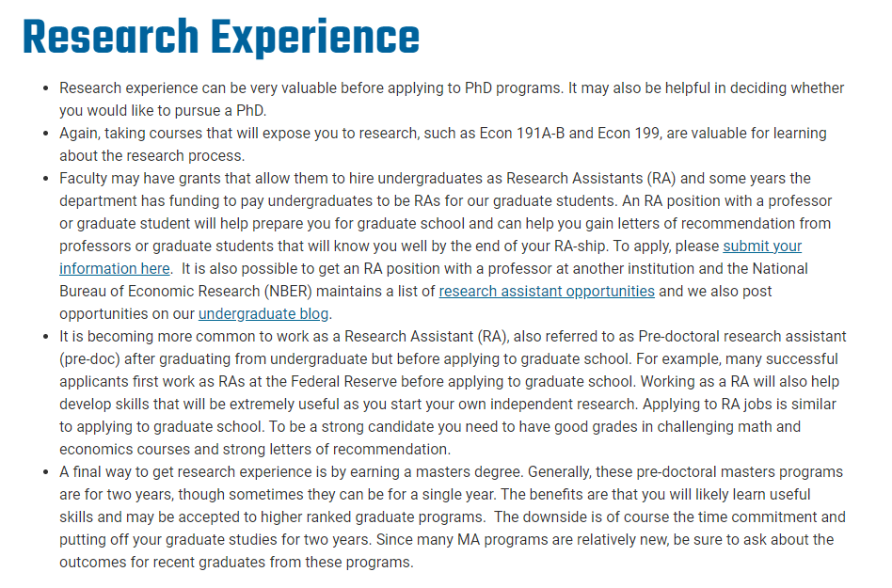Click bullet marker before "A final way"

click(x=46, y=472)
